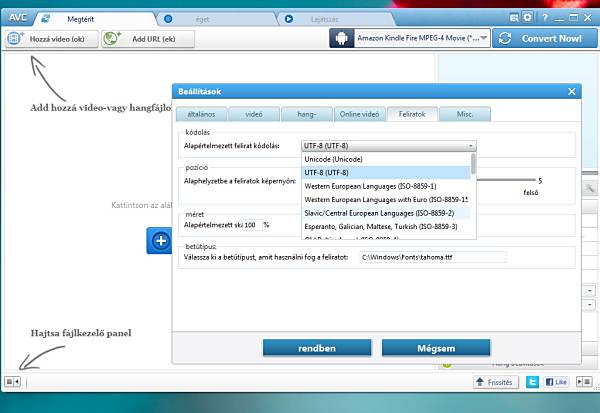This screenshot has width=600, height=413.
Task: Toggle the file manager panel icon at bottom-left
Action: coord(12,381)
